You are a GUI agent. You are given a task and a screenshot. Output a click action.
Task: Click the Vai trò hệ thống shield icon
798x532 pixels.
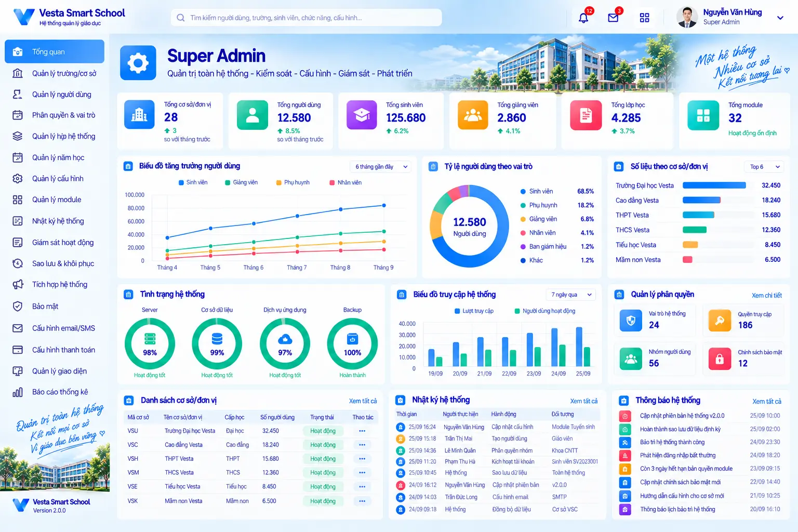[631, 320]
